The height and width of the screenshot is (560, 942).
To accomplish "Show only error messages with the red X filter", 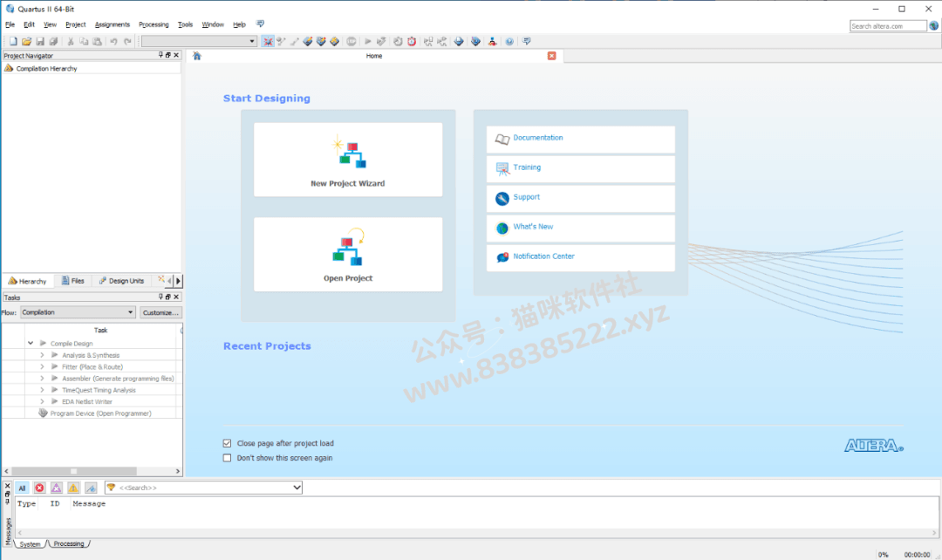I will point(39,488).
